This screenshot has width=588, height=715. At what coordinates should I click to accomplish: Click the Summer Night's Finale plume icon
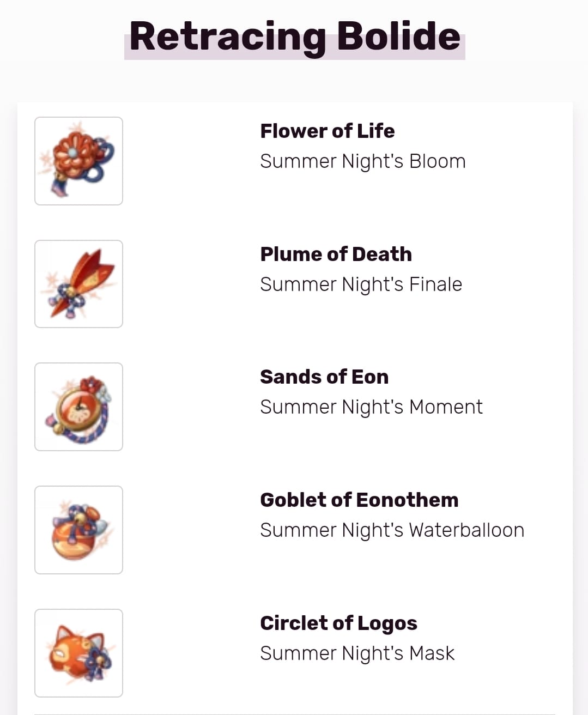[x=78, y=284]
